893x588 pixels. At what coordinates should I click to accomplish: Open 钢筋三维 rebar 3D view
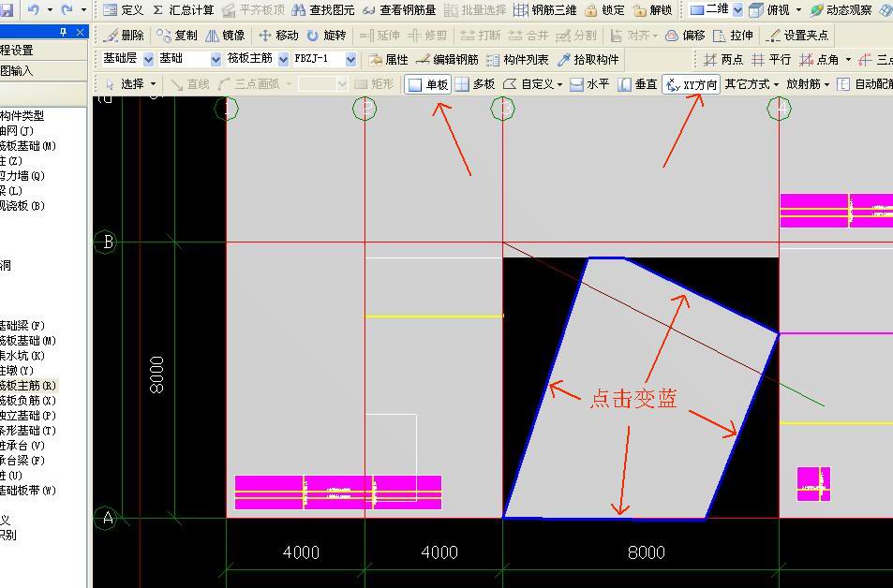click(545, 9)
